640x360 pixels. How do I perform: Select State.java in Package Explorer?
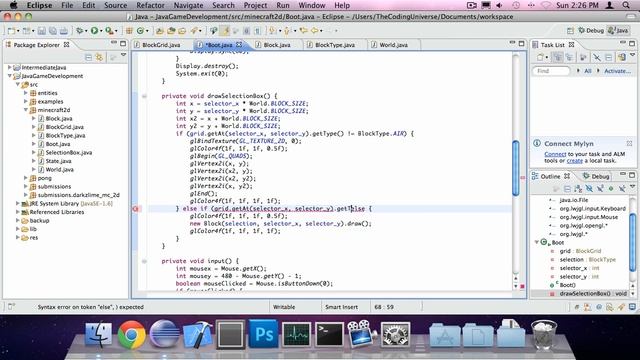click(x=58, y=161)
